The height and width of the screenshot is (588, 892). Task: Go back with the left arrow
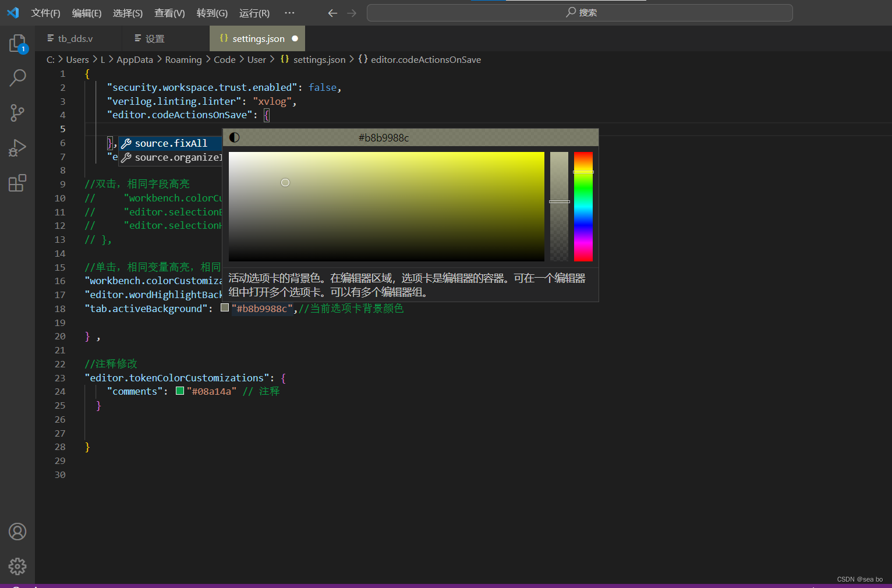click(332, 13)
